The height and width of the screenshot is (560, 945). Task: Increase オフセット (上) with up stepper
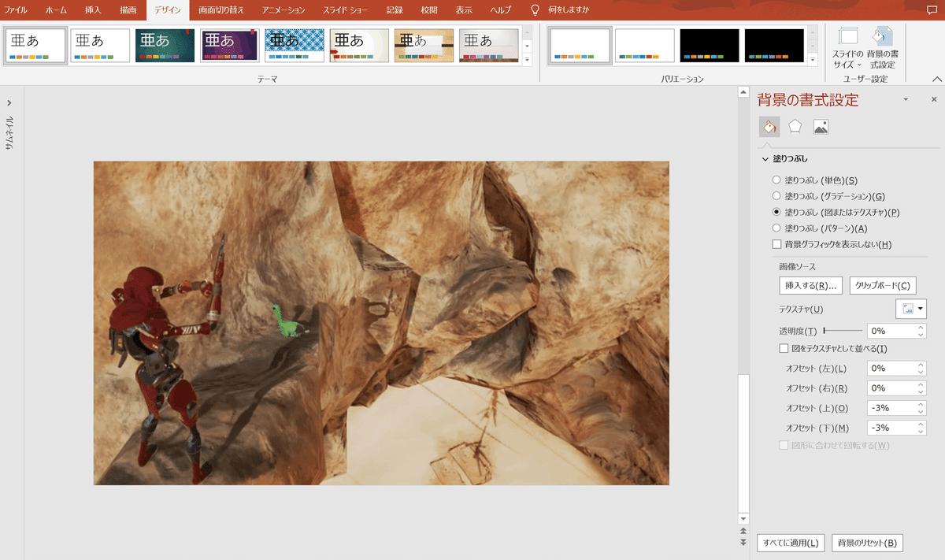tap(921, 405)
